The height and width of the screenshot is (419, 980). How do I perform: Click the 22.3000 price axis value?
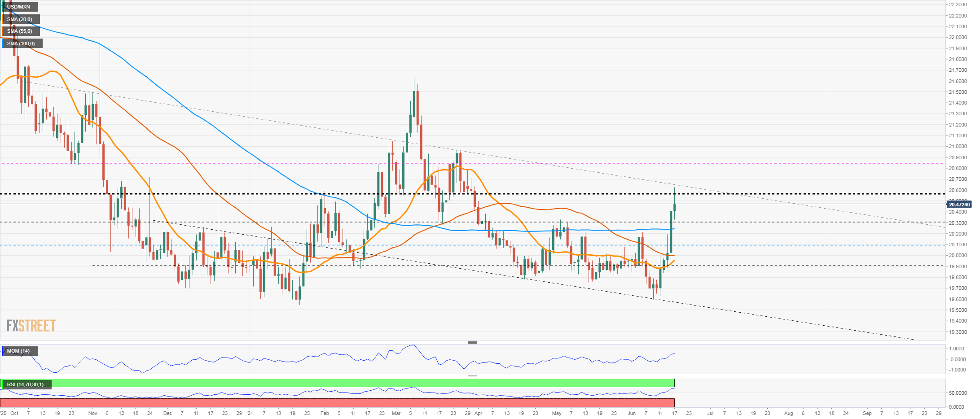(958, 4)
